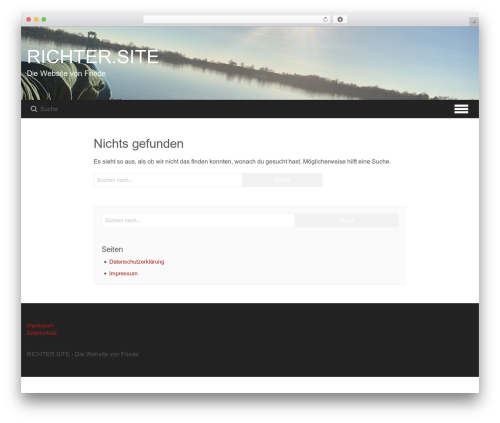The width and height of the screenshot is (500, 423).
Task: Click the red window close dot
Action: pyautogui.click(x=29, y=19)
